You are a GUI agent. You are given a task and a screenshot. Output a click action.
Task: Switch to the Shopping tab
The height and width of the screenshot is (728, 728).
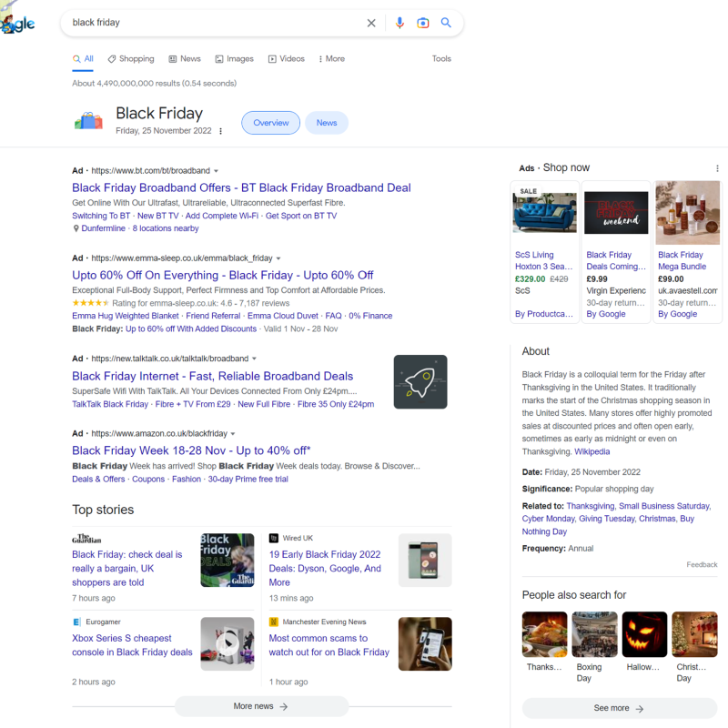[x=131, y=59]
